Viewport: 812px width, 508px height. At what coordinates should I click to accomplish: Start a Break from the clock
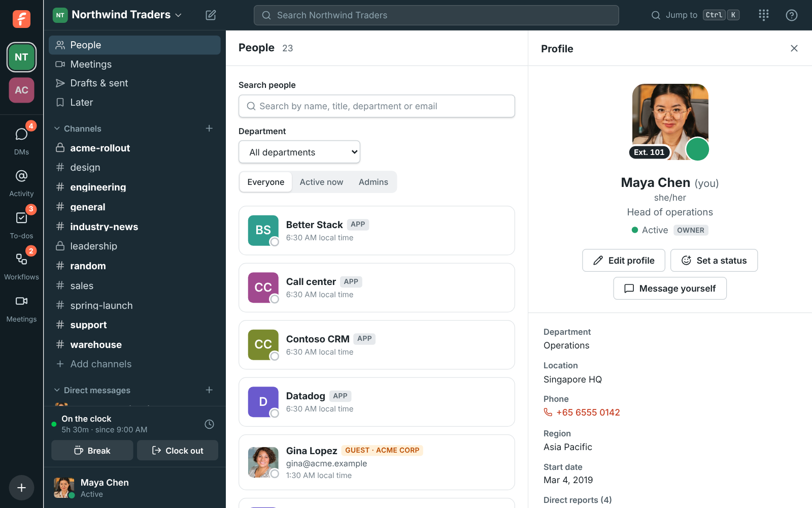(92, 451)
